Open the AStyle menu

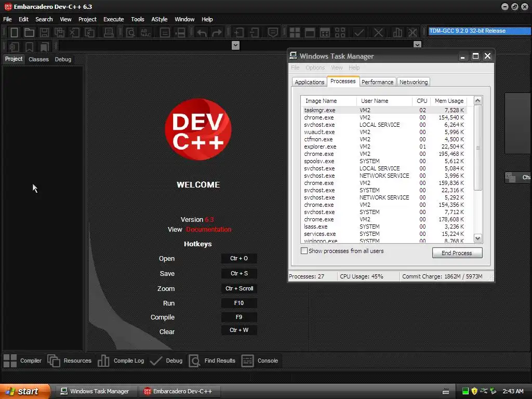(159, 19)
